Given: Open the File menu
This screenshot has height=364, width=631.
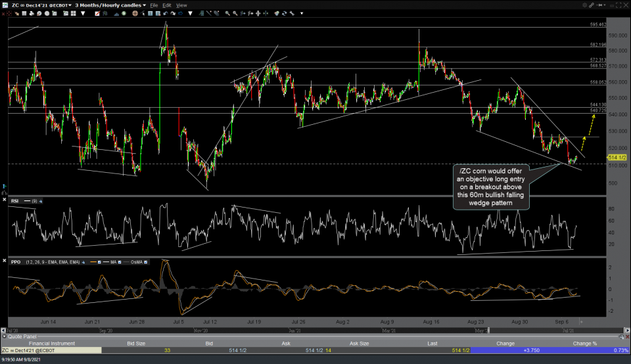Looking at the screenshot, I should (155, 5).
